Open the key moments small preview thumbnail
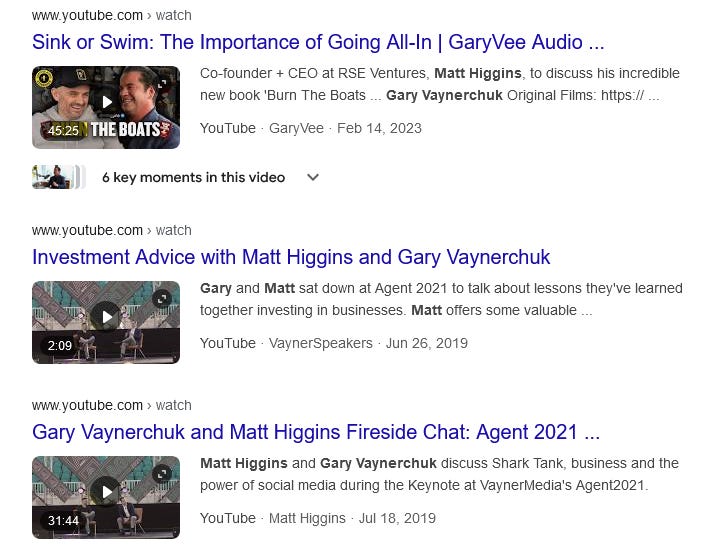Image resolution: width=712 pixels, height=552 pixels. click(58, 177)
